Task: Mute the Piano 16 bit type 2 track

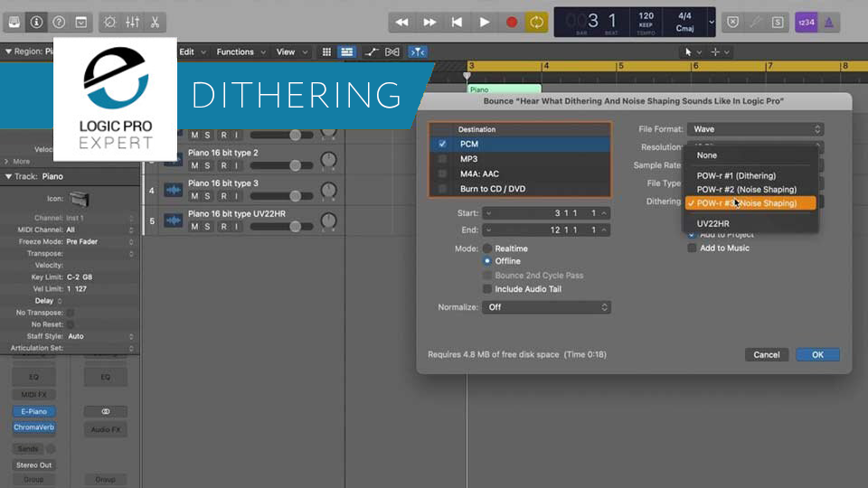Action: coord(194,165)
